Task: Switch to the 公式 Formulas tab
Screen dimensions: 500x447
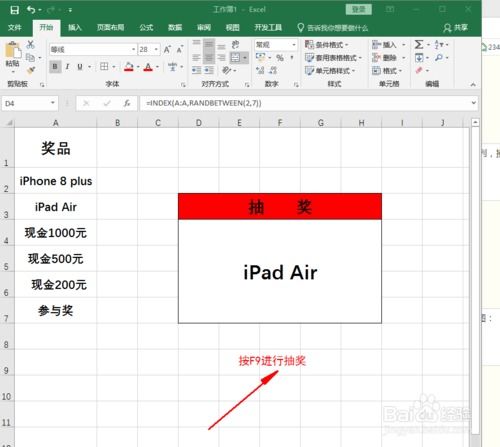Action: pos(146,27)
